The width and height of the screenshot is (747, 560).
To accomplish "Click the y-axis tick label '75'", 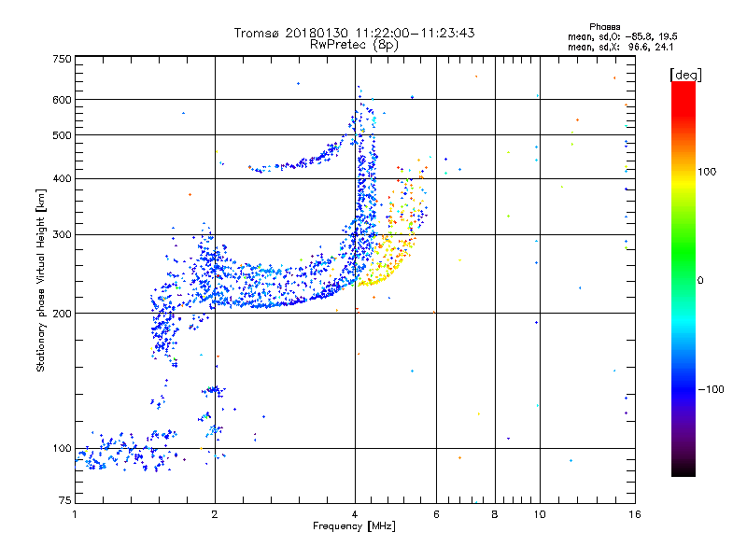I will (x=65, y=500).
